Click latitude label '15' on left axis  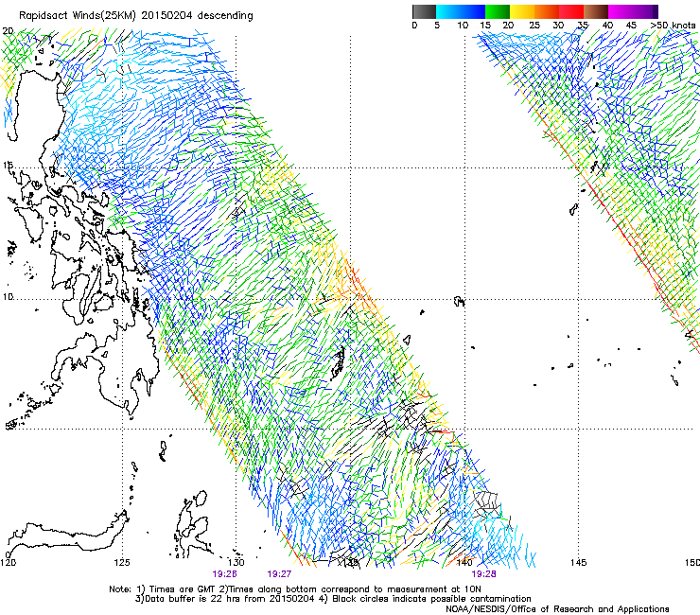coord(8,166)
